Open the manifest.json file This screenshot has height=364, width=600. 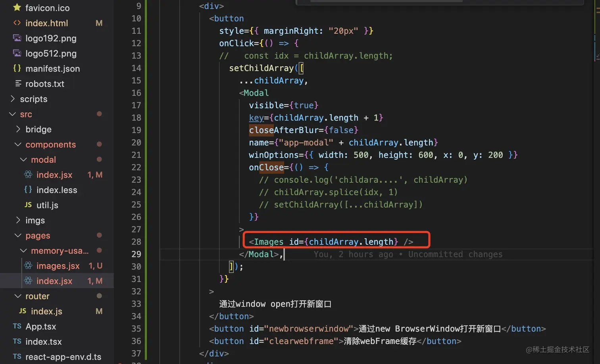tap(53, 69)
